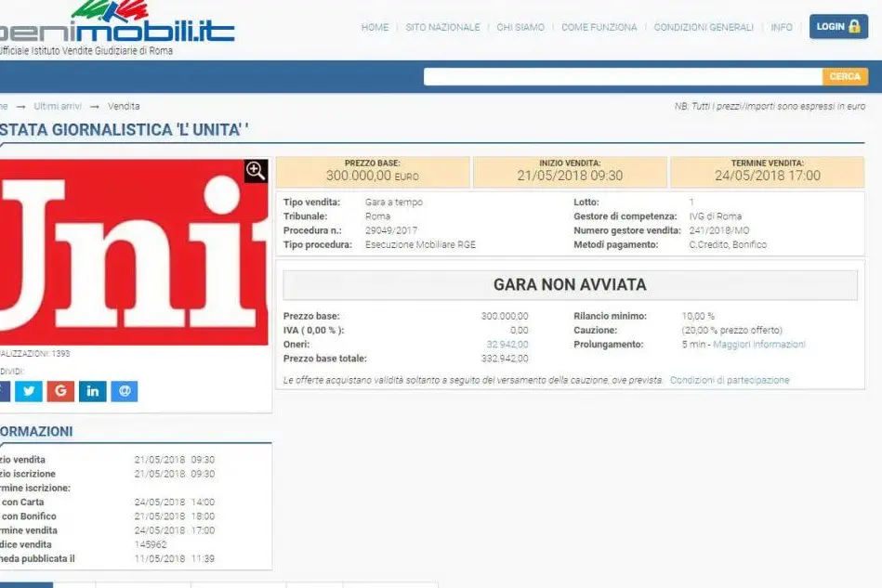882x588 pixels.
Task: Open the Maggiori informazioni link
Action: pos(758,344)
